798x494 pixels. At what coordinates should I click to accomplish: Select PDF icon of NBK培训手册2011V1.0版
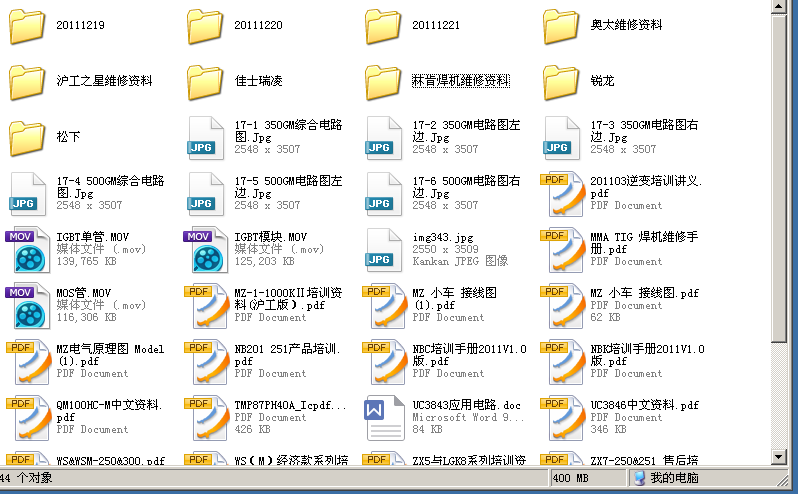click(562, 362)
